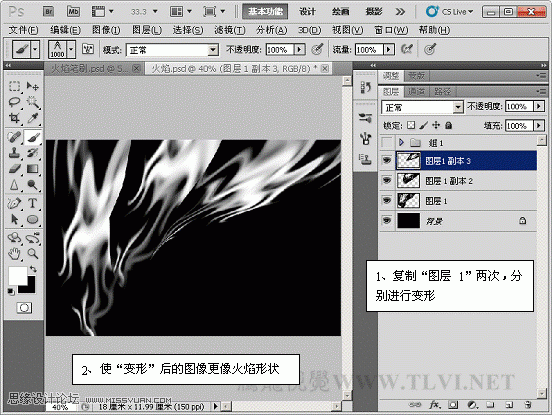
Task: Open the brush mode 正常 dropdown
Action: coord(213,50)
